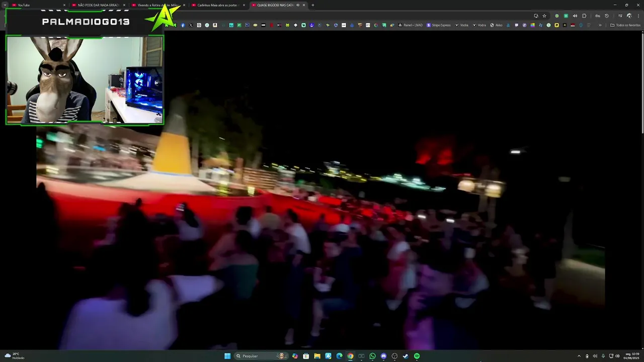
Task: Open a new browser tab
Action: pyautogui.click(x=313, y=5)
